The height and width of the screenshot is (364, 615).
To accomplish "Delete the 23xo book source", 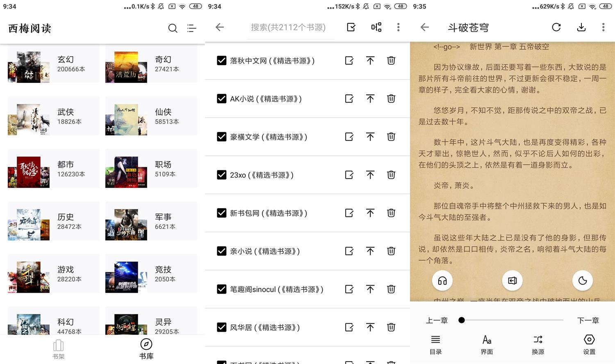I will coord(391,175).
